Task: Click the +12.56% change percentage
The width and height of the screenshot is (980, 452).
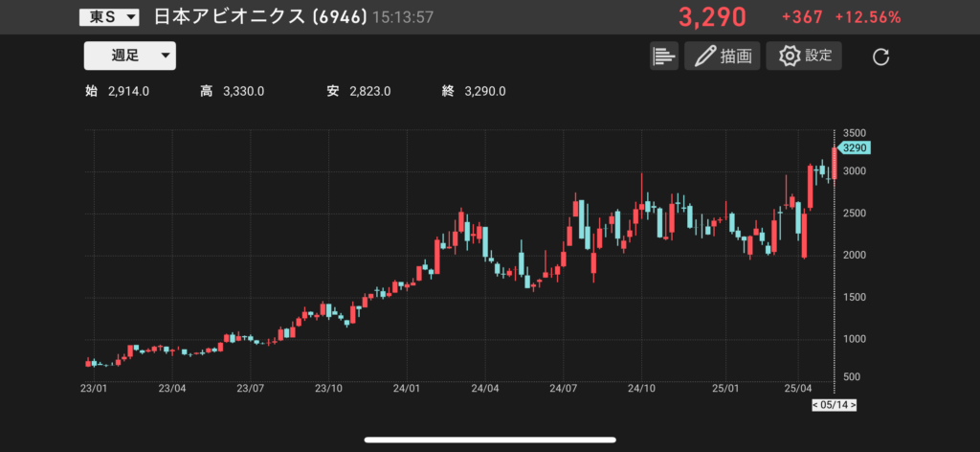Action: 867,17
